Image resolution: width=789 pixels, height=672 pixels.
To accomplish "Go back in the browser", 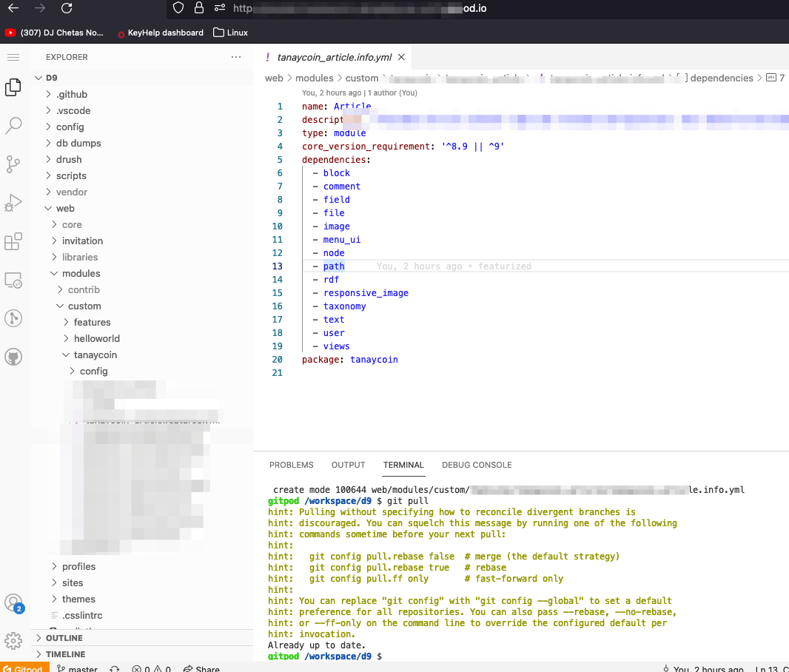I will tap(13, 8).
